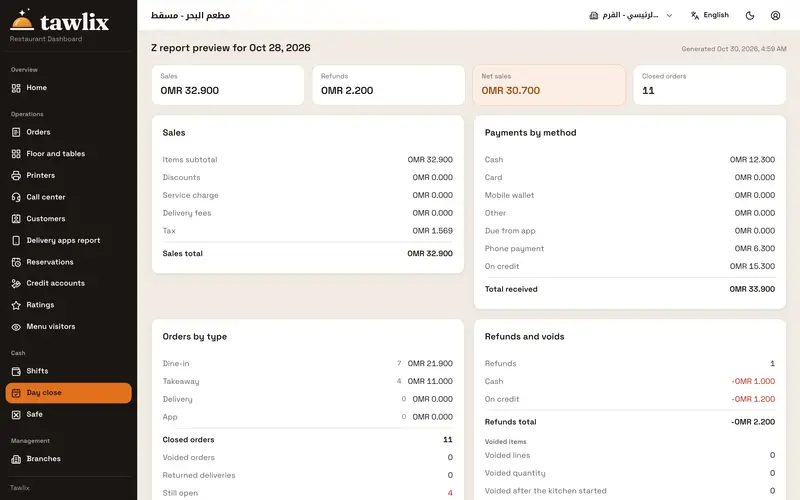Open Reservations from sidebar
This screenshot has width=800, height=500.
[x=68, y=262]
